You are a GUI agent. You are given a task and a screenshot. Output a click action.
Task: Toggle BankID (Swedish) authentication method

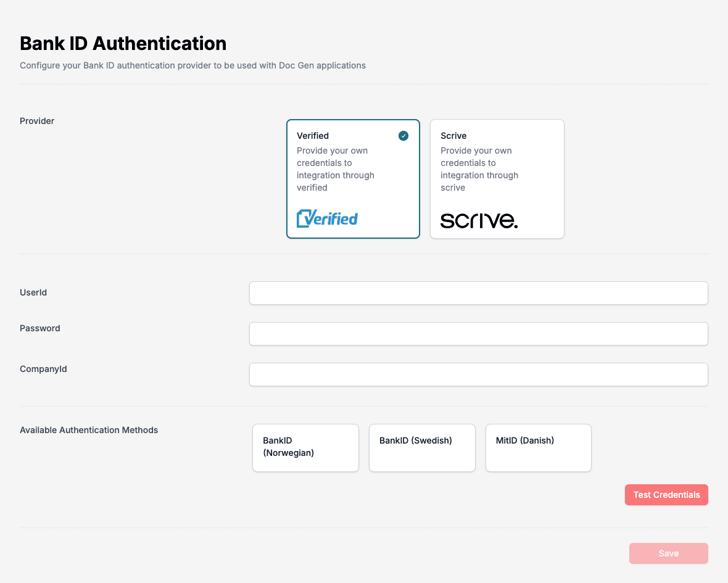[422, 448]
